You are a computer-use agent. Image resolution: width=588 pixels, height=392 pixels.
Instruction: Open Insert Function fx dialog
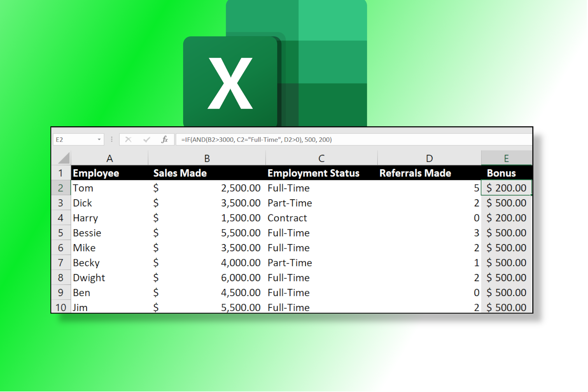165,139
